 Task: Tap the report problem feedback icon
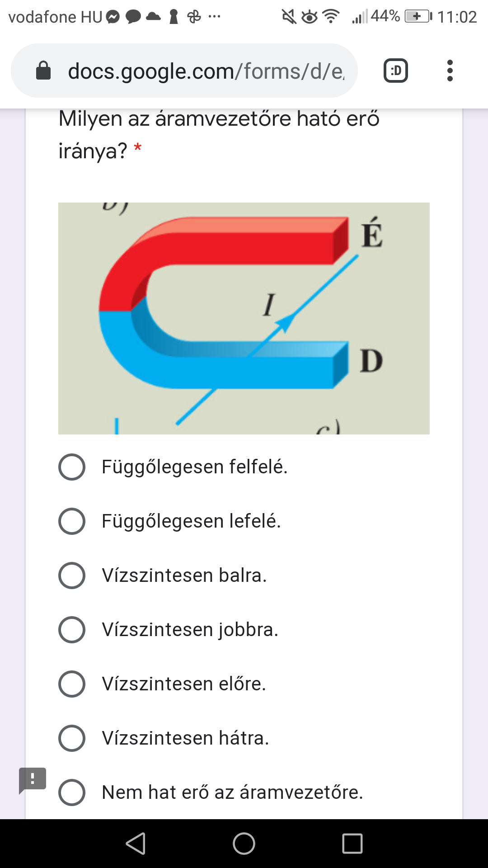pyautogui.click(x=33, y=780)
